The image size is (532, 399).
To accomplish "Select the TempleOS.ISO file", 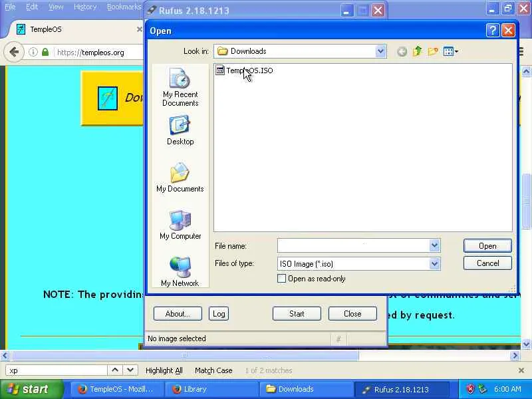I will pyautogui.click(x=244, y=70).
